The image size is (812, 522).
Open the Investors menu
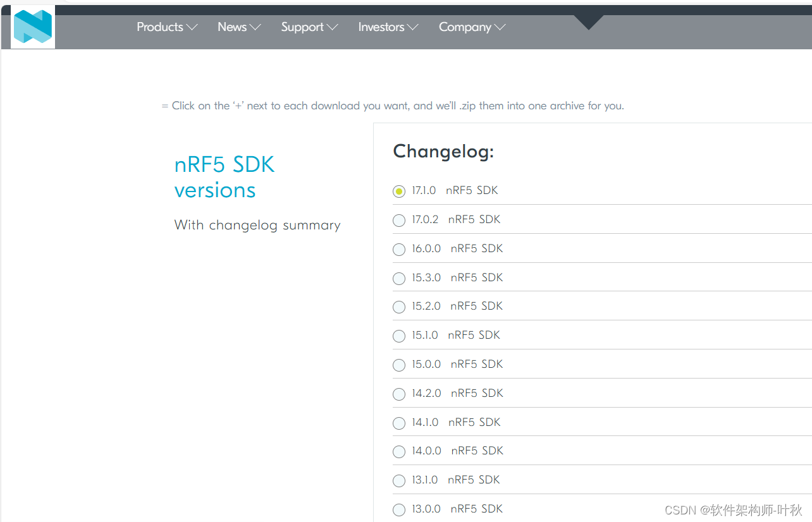click(388, 27)
